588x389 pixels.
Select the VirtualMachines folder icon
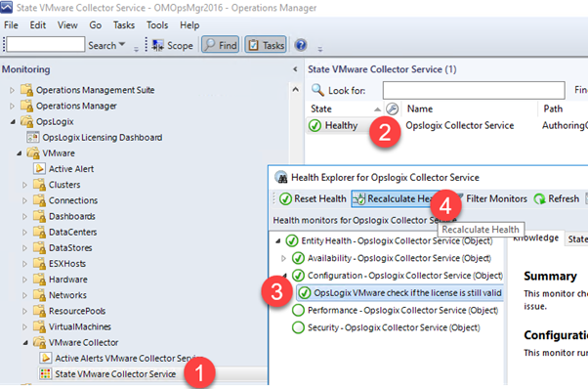(39, 326)
